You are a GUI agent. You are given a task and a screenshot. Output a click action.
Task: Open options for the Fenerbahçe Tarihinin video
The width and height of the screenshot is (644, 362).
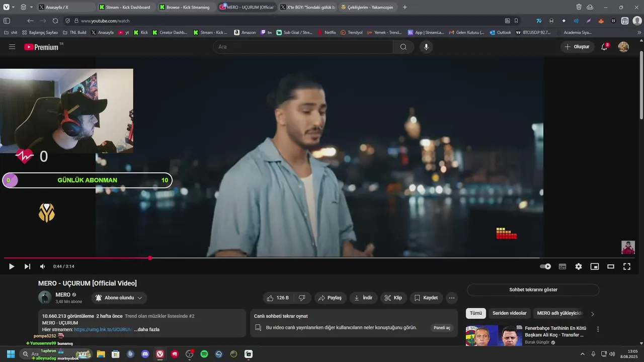[x=598, y=329]
